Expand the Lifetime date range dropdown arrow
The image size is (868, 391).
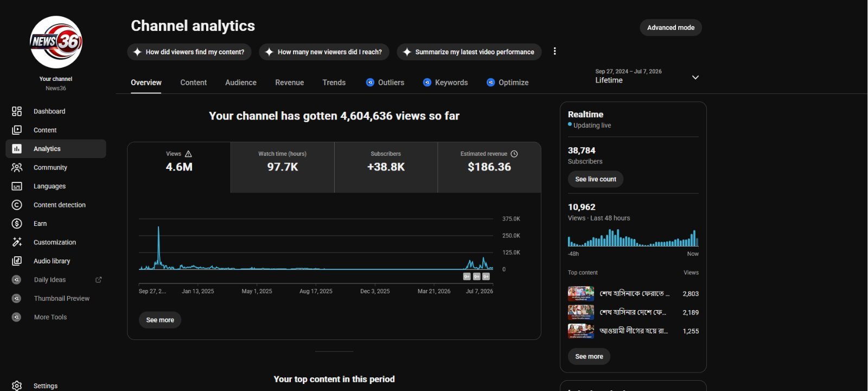point(695,77)
